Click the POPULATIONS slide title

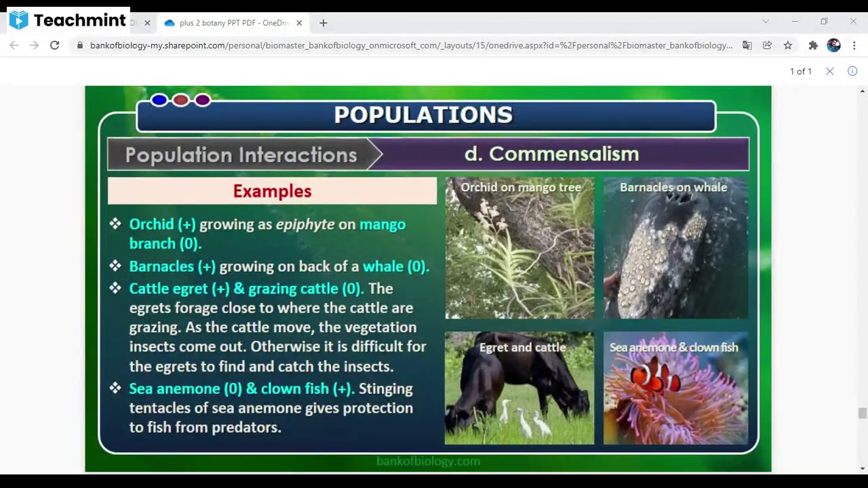click(423, 115)
